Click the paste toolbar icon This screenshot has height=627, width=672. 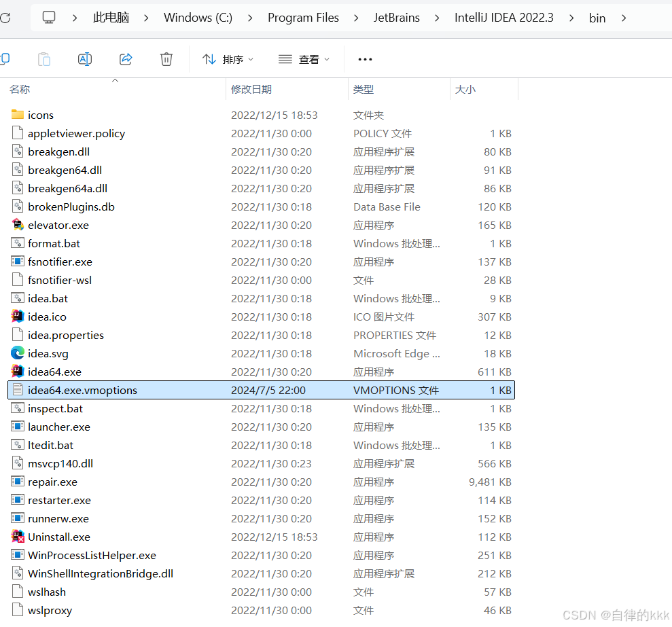[44, 59]
